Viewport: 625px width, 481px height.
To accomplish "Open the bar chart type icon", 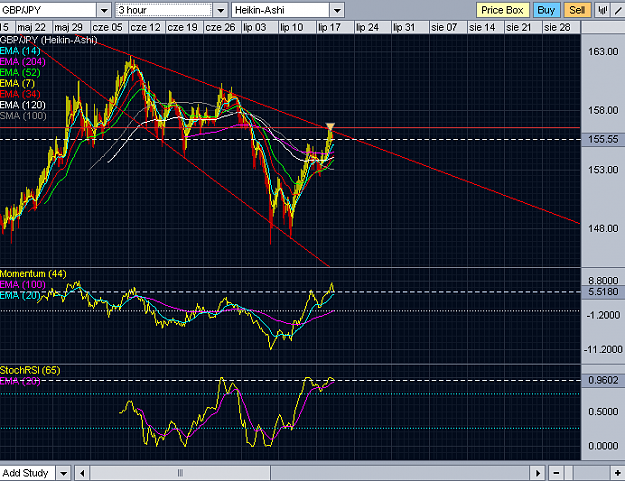I will tap(603, 10).
